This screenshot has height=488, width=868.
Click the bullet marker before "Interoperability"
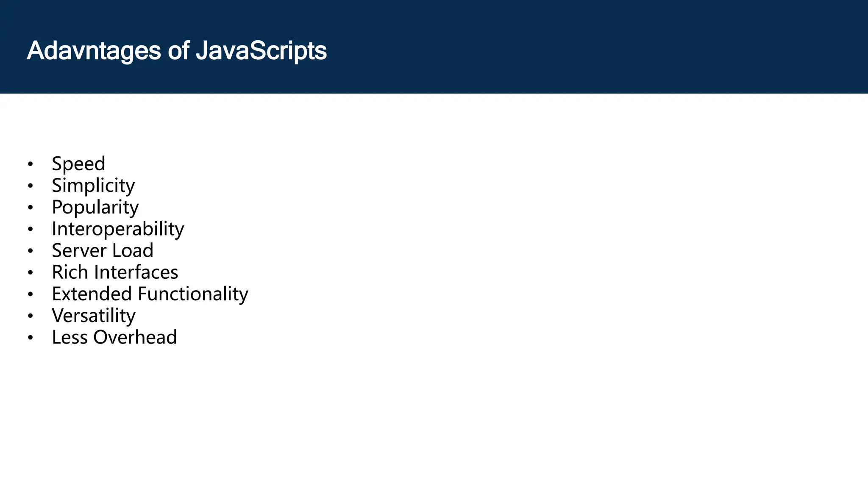click(30, 229)
